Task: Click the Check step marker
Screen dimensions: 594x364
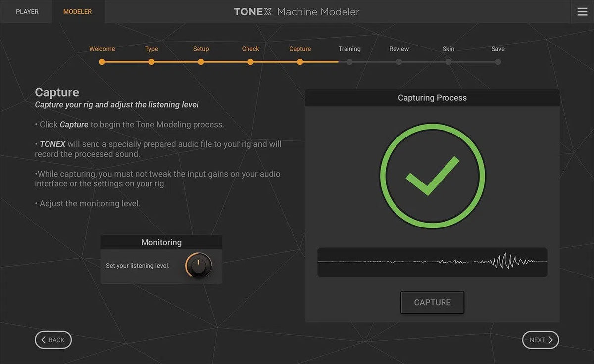Action: (x=250, y=62)
